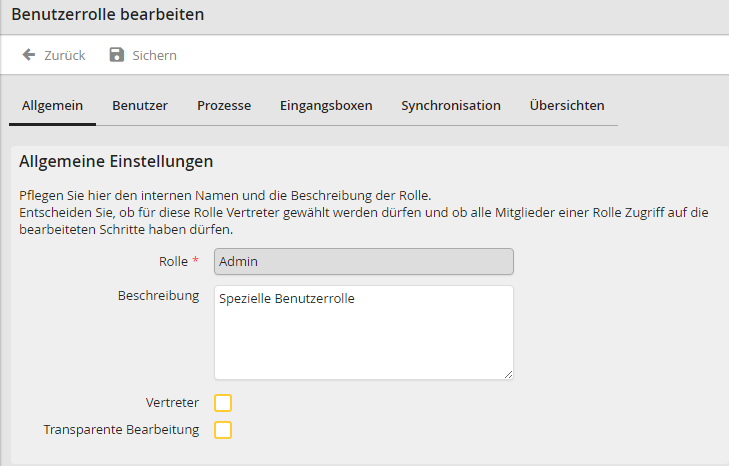Click the Beschreibung field label

tap(158, 297)
